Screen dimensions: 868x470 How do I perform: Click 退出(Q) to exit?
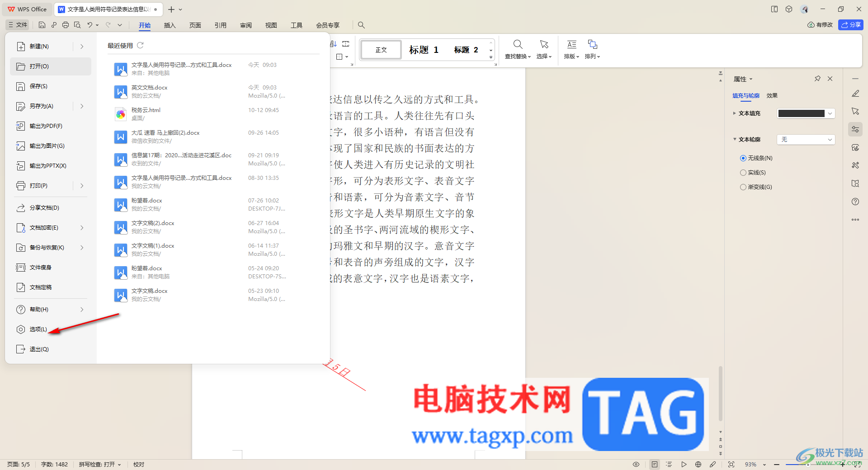click(x=50, y=349)
